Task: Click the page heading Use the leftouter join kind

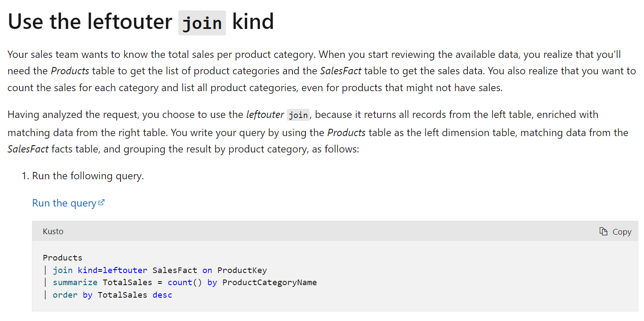Action: click(x=141, y=22)
